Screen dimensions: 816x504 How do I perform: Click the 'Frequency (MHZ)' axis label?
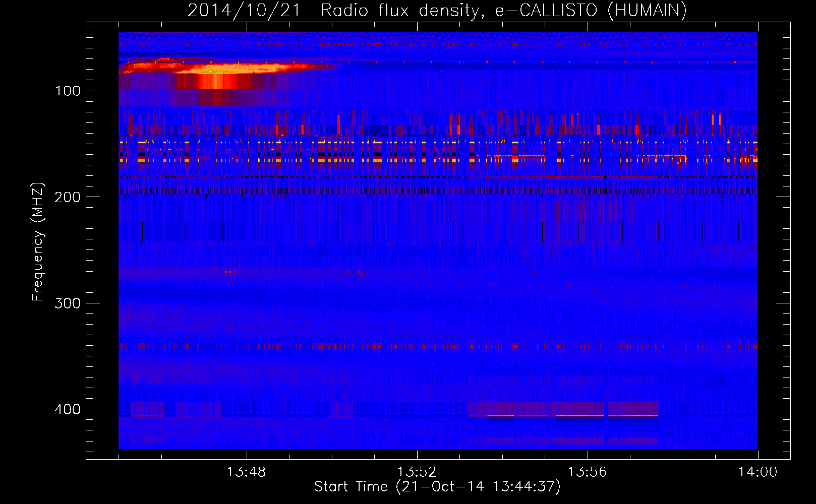click(x=37, y=242)
